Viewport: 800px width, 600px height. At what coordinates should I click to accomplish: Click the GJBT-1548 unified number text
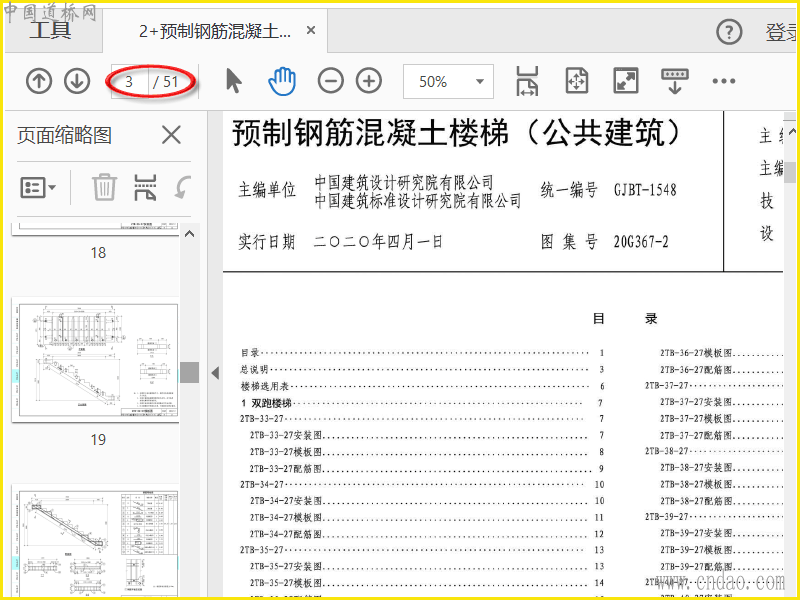645,190
